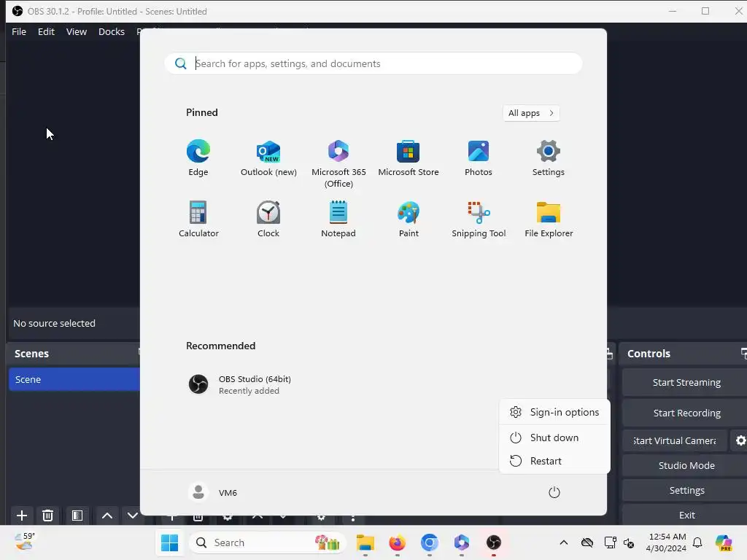Open clock and date in taskbar
The height and width of the screenshot is (560, 747).
(x=667, y=542)
